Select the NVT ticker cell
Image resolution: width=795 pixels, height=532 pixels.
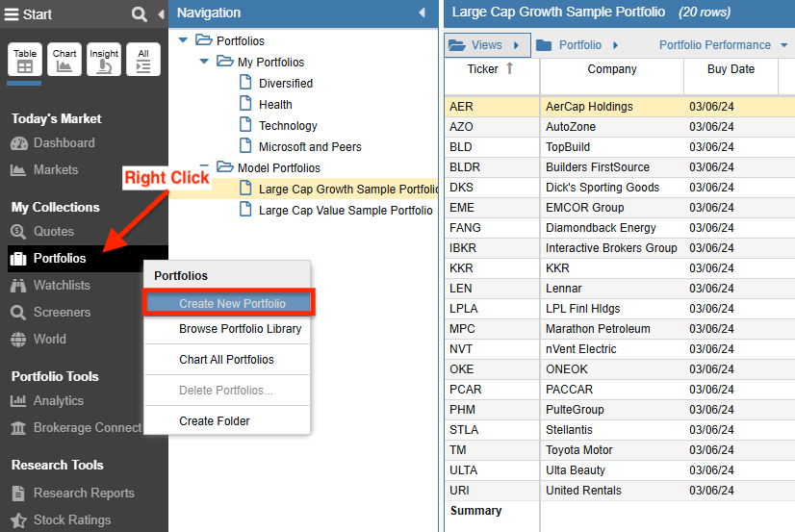pos(492,349)
